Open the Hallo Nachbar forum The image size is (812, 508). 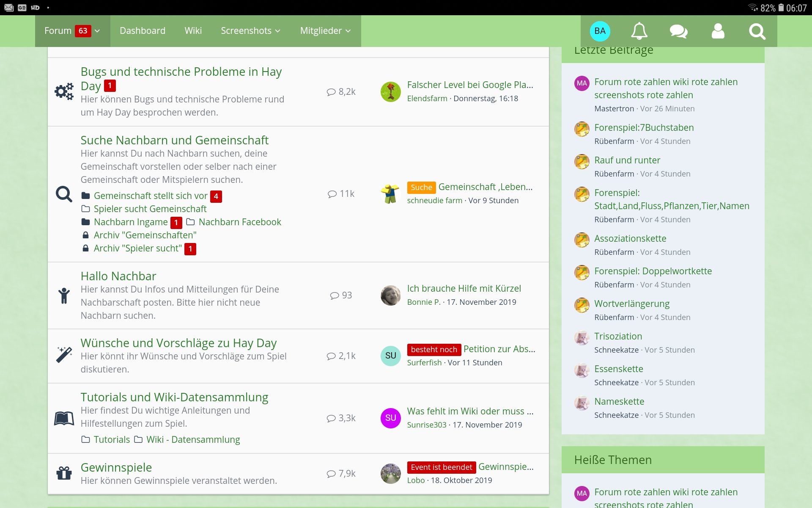click(x=118, y=276)
